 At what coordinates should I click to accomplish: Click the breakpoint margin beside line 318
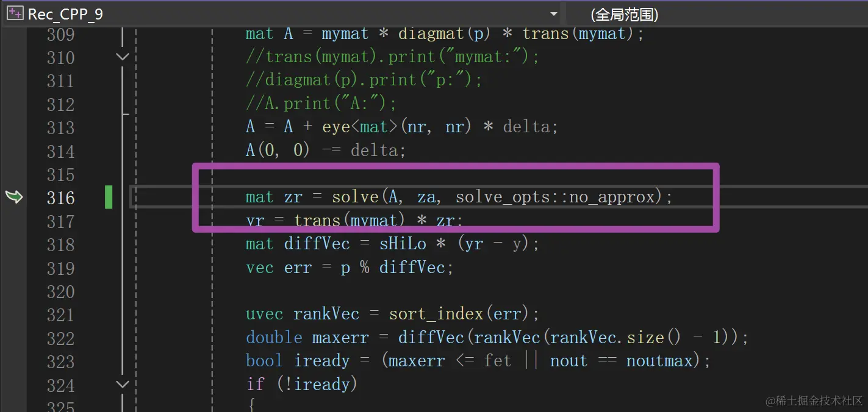[13, 244]
